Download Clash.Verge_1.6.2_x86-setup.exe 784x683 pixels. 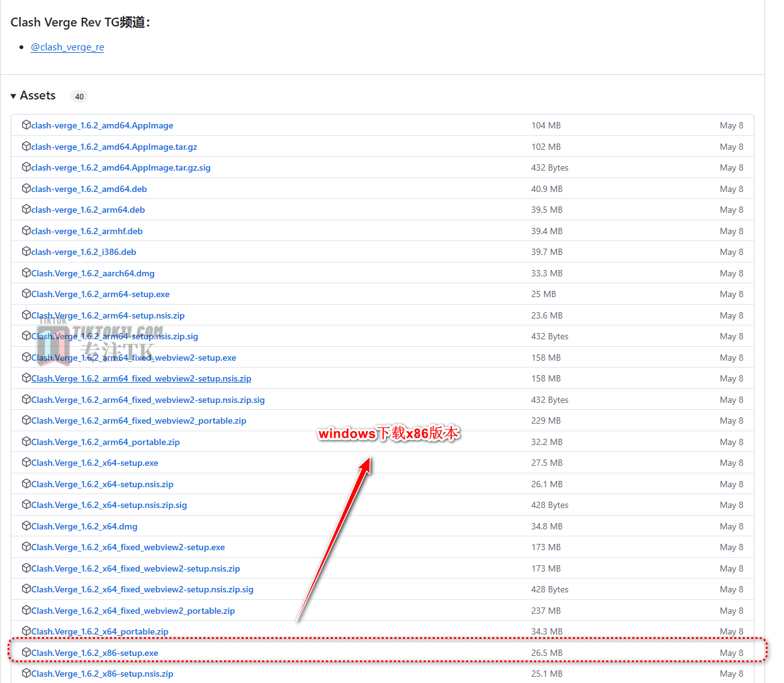pyautogui.click(x=94, y=653)
